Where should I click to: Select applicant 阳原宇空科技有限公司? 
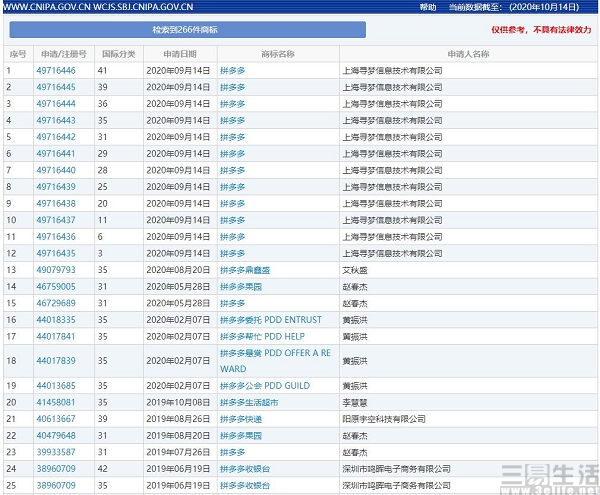[384, 419]
